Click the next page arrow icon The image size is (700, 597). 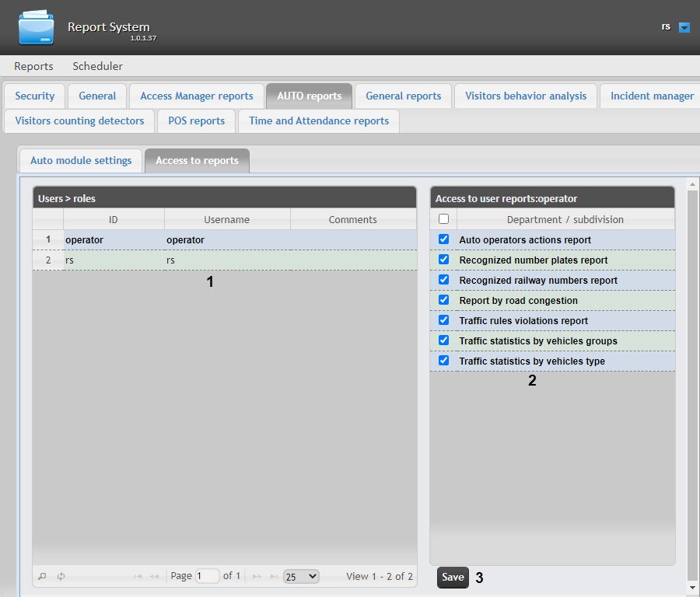[x=257, y=576]
